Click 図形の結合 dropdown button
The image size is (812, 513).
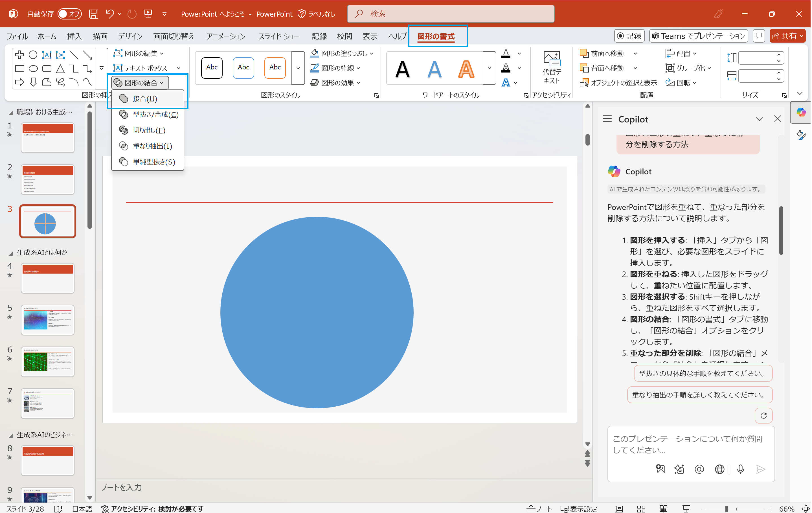pos(140,83)
